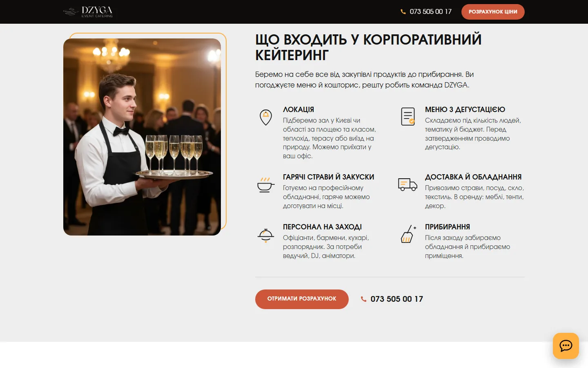Screen dimensions: 588x368
Task: Click the delivery truck icon
Action: [x=408, y=184]
